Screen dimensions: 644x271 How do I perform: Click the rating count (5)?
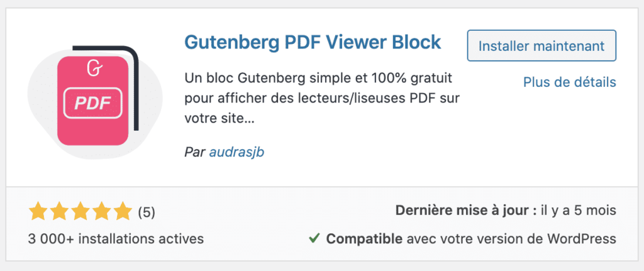click(146, 212)
